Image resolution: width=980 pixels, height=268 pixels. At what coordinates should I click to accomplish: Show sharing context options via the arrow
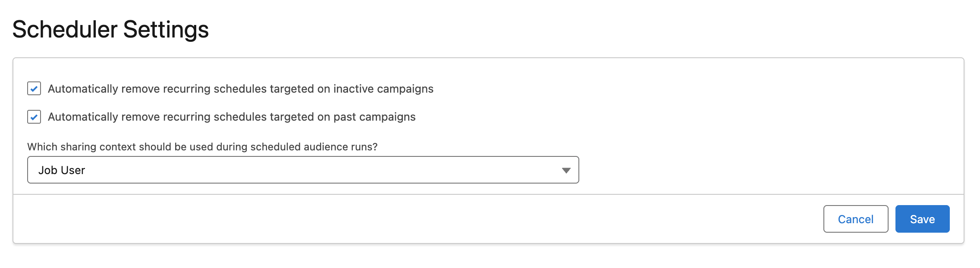(x=566, y=170)
